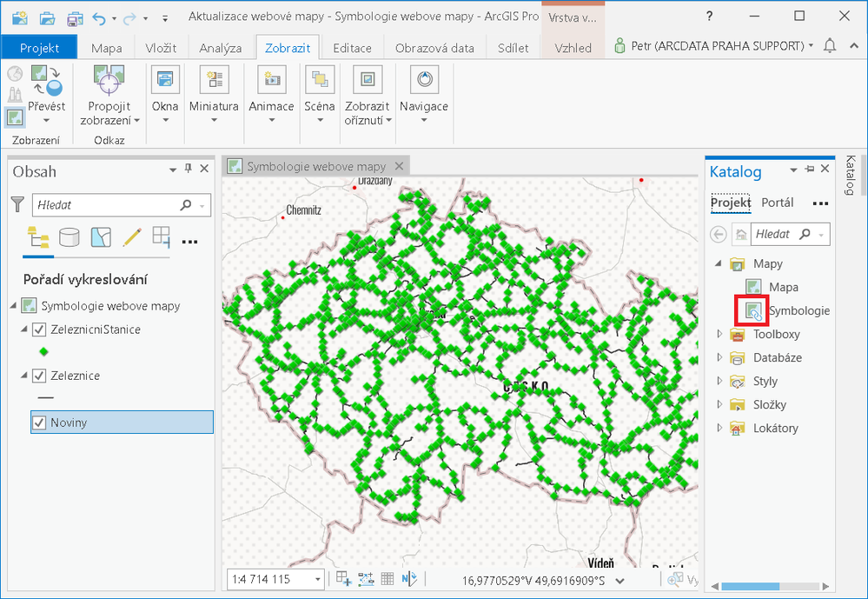Click the Zobrazit oříznutí icon
The image size is (868, 599).
coord(368,80)
